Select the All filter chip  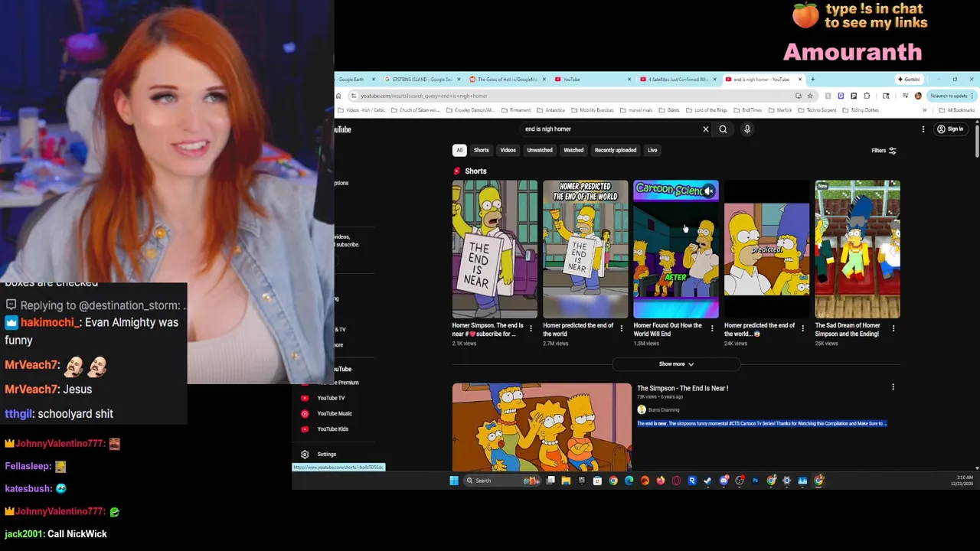coord(459,150)
